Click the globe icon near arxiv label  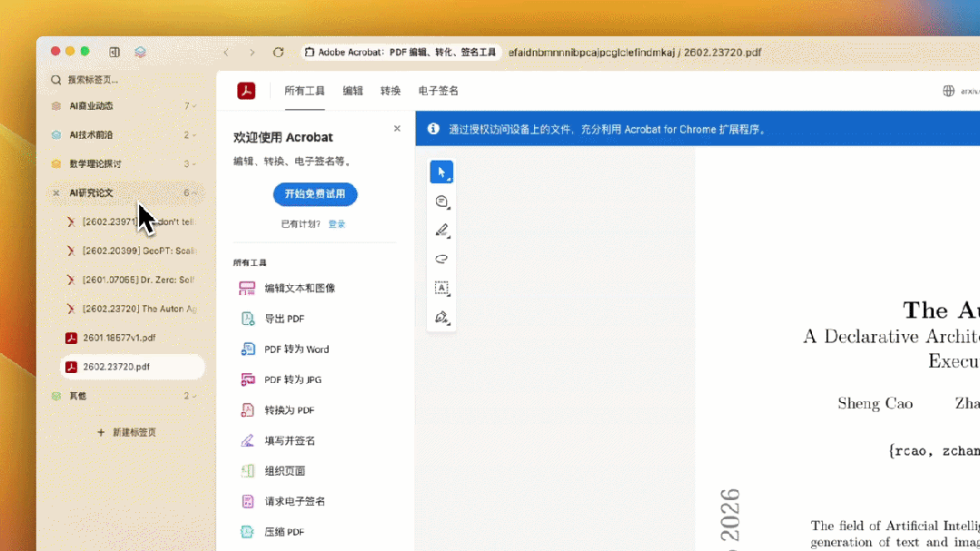pos(949,91)
